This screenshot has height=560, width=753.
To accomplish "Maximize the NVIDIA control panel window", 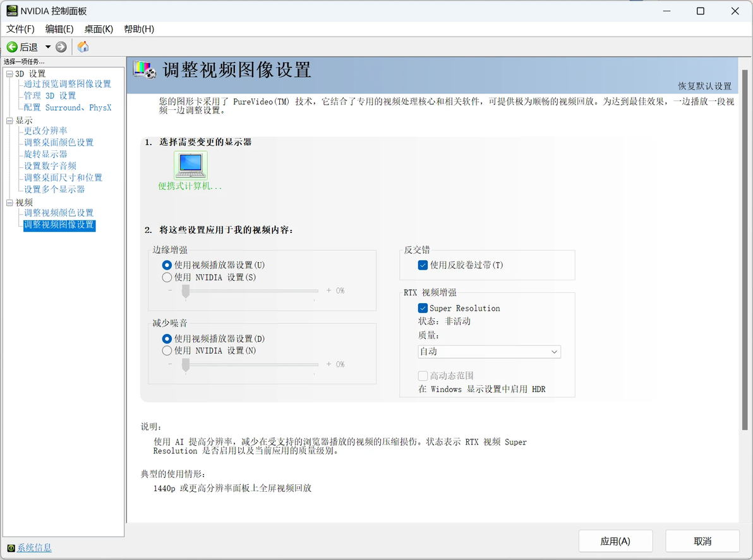I will [701, 11].
